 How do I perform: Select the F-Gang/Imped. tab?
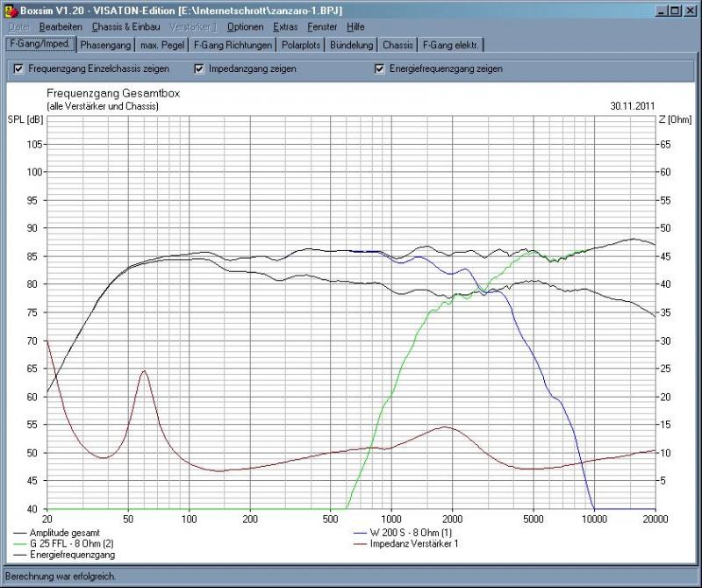(39, 44)
